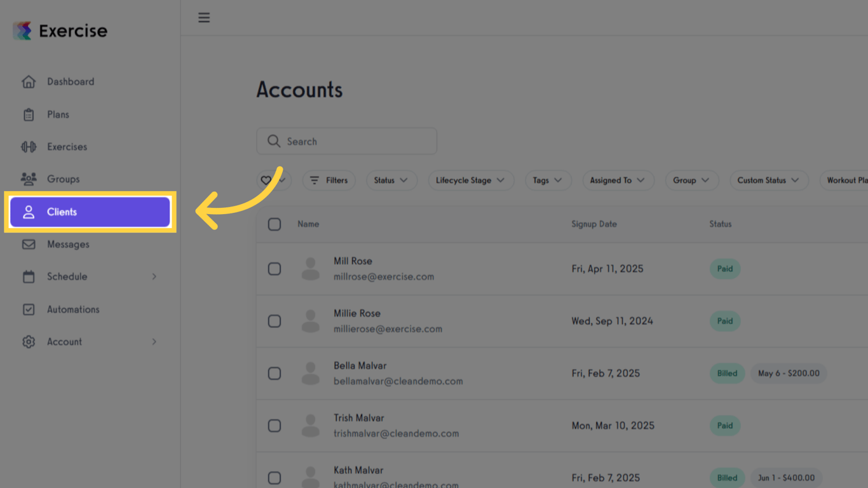
Task: Click the Exercise logo icon
Action: click(x=22, y=30)
